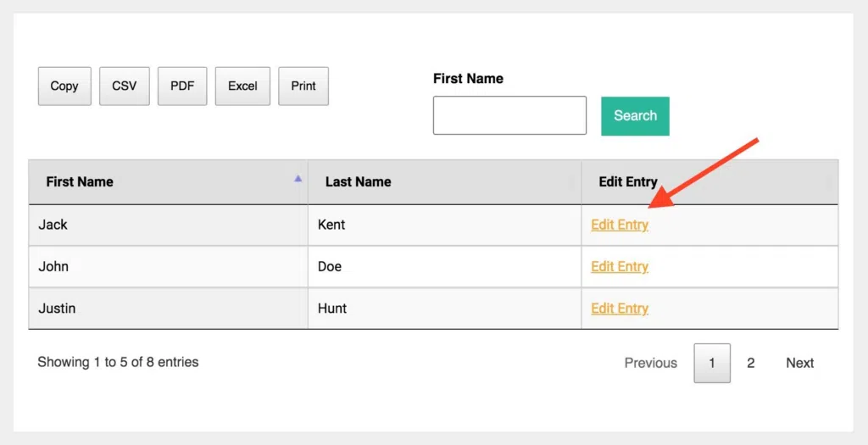
Task: Print the entries table
Action: (x=303, y=86)
